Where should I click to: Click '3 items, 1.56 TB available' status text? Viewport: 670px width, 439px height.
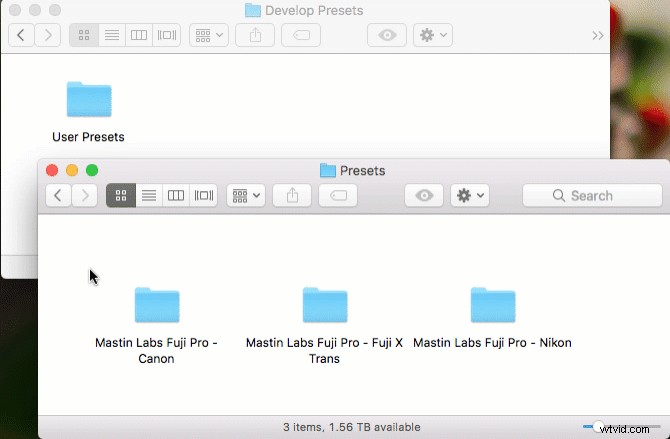point(352,427)
